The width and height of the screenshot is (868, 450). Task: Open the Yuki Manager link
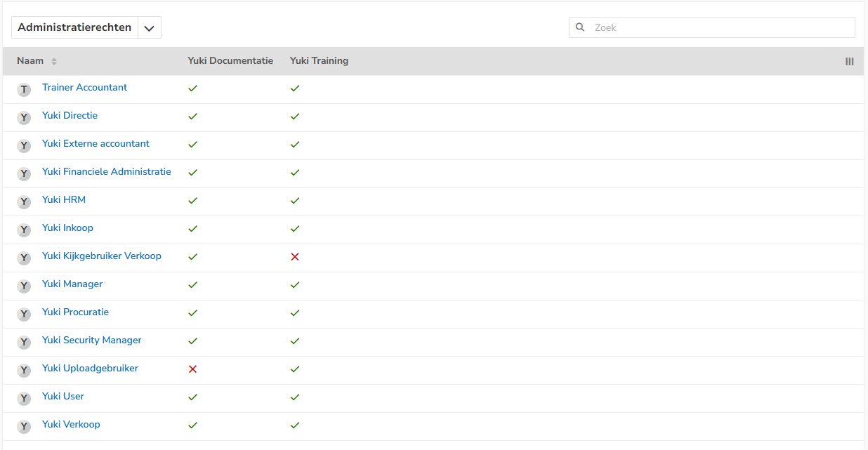coord(72,284)
